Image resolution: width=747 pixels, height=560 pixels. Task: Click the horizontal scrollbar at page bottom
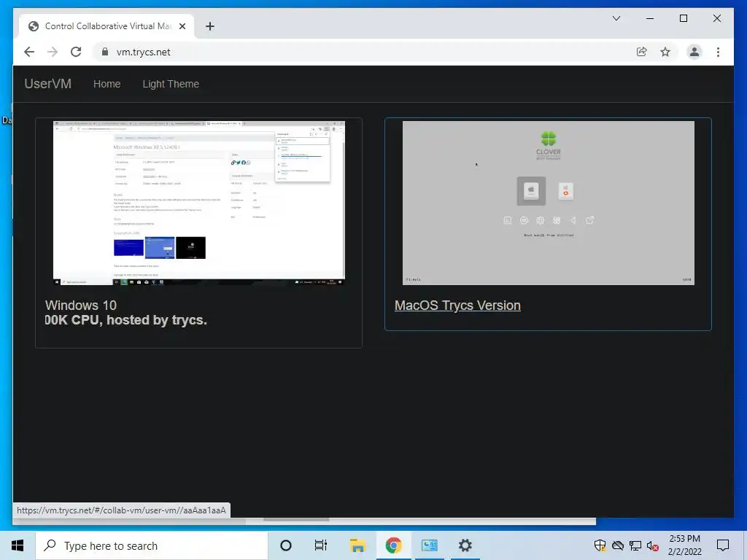tap(296, 519)
